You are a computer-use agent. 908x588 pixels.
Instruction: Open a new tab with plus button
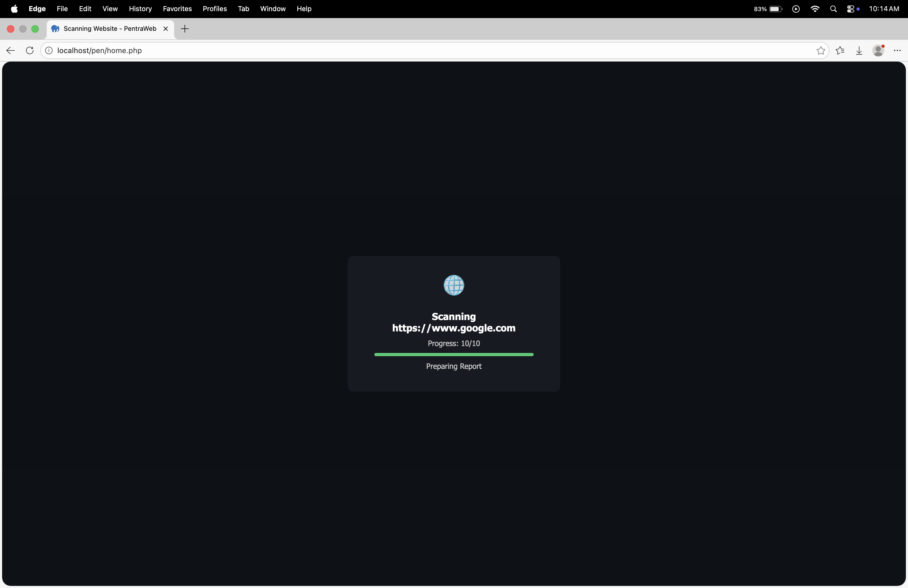(185, 29)
